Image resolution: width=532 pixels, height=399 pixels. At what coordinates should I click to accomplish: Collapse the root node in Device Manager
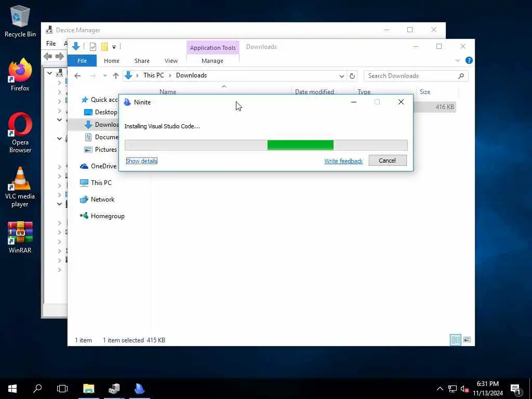(49, 73)
